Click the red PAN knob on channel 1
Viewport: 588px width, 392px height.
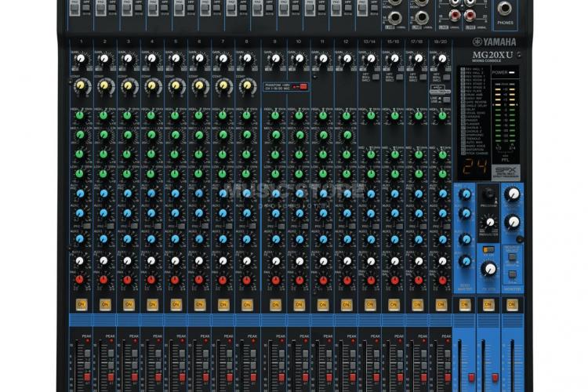(x=80, y=280)
